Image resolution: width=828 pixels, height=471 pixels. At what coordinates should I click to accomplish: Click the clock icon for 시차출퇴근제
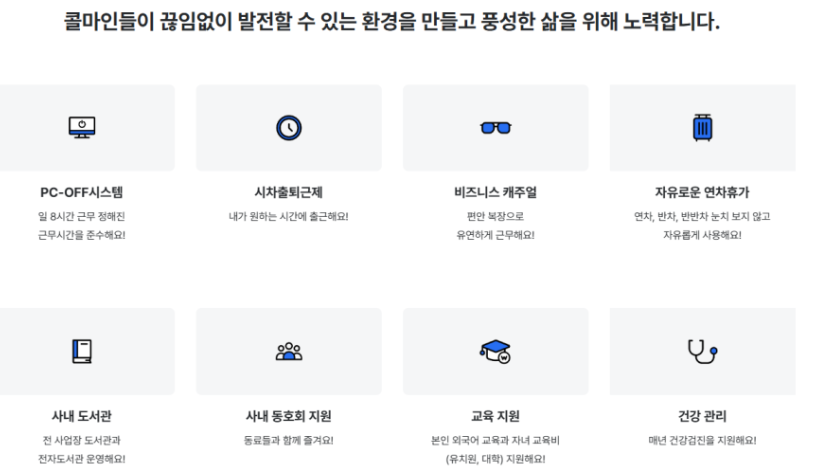[289, 128]
